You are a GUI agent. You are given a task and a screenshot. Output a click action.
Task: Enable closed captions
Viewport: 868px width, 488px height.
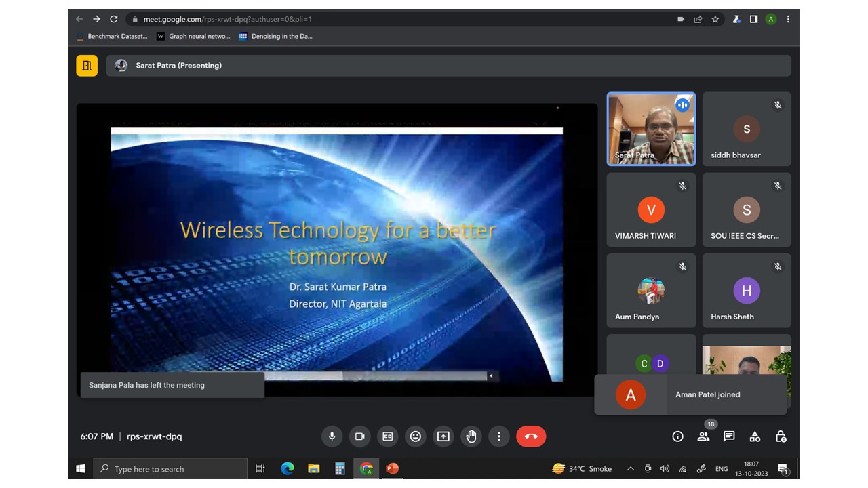click(388, 436)
